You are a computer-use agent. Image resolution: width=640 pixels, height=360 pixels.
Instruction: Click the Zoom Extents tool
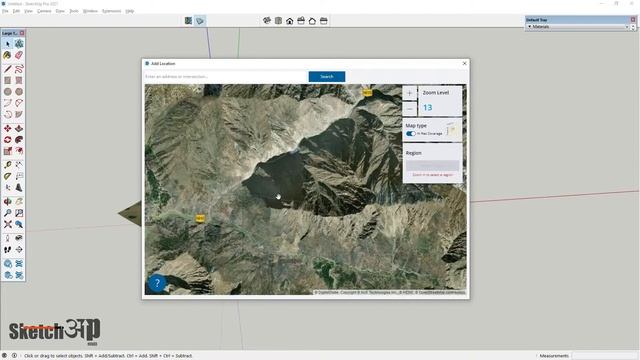pyautogui.click(x=7, y=224)
